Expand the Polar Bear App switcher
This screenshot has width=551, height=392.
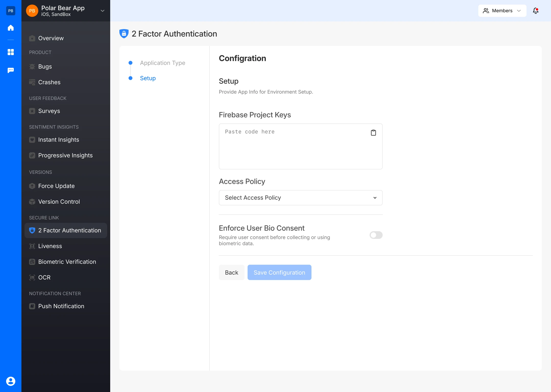pyautogui.click(x=102, y=11)
